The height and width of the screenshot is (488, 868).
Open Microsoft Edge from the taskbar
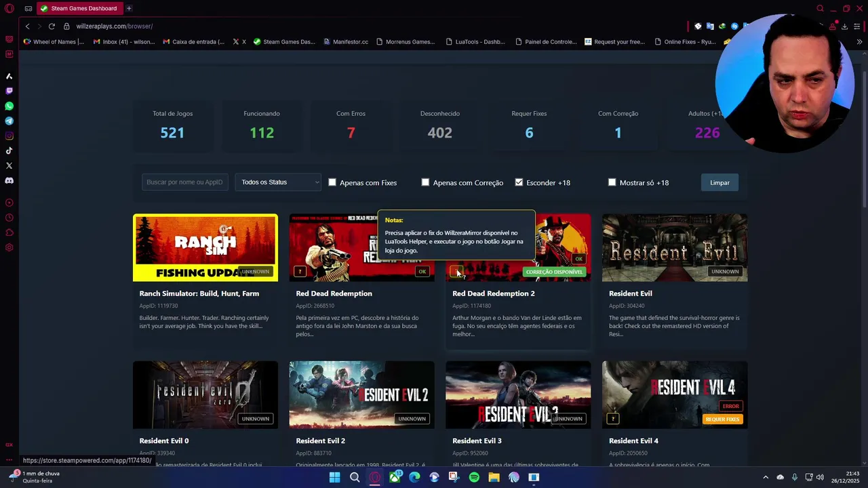click(x=414, y=477)
